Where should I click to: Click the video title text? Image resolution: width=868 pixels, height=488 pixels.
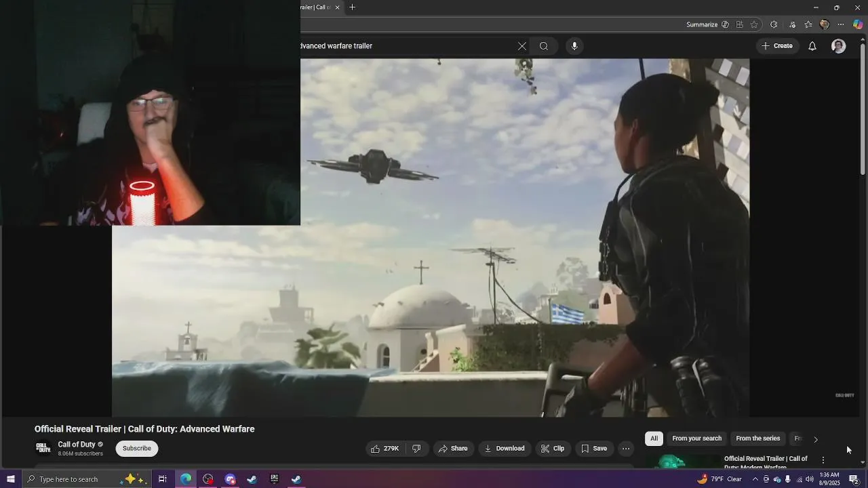pos(144,429)
